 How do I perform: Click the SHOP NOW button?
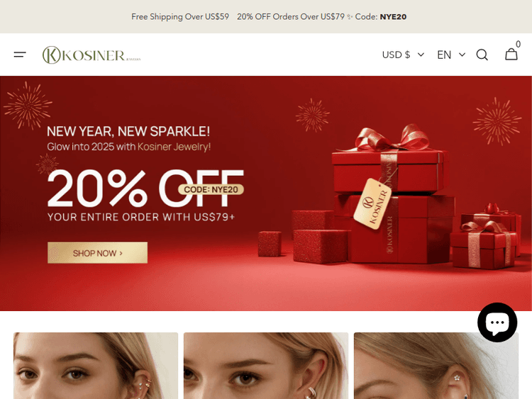pos(97,252)
